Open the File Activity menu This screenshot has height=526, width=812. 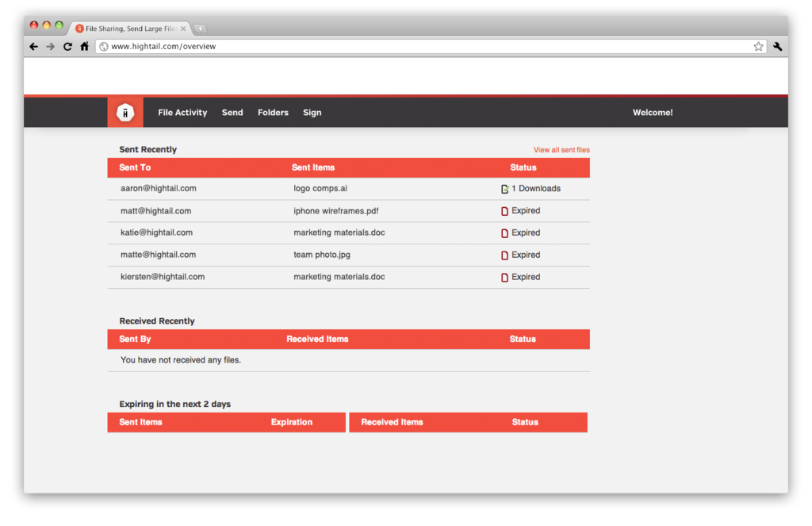click(x=182, y=113)
